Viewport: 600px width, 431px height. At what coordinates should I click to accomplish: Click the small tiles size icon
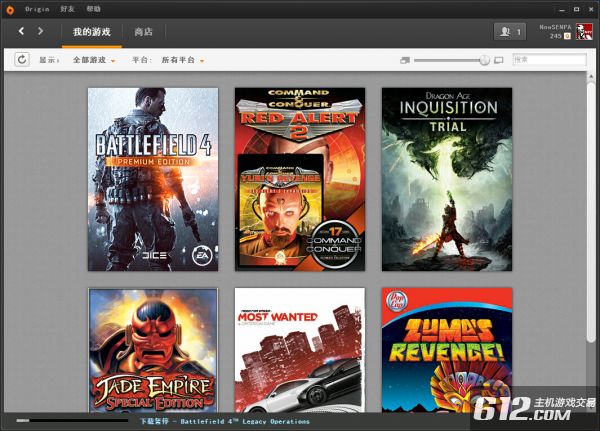coord(405,60)
